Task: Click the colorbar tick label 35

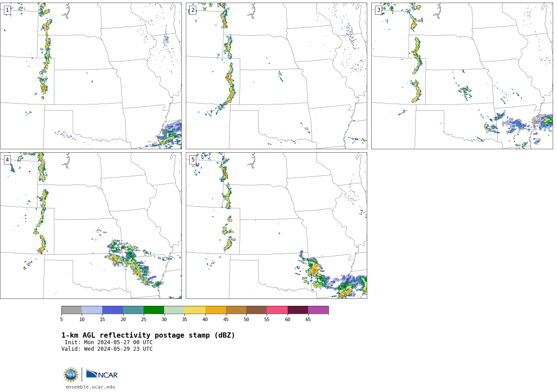Action: 185,320
